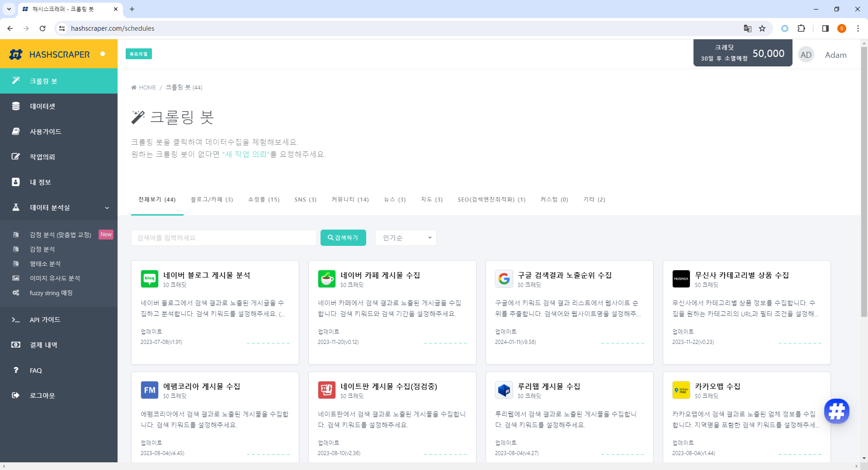The width and height of the screenshot is (868, 470).
Task: Open the browser extensions puzzle icon
Action: click(x=802, y=28)
